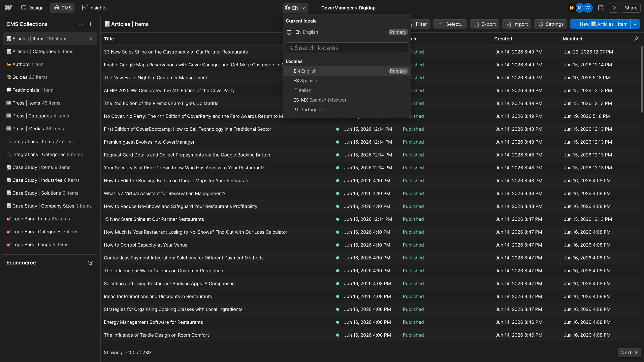Click the Webflow logo icon
Viewport: 644px width, 362px height.
pos(8,8)
